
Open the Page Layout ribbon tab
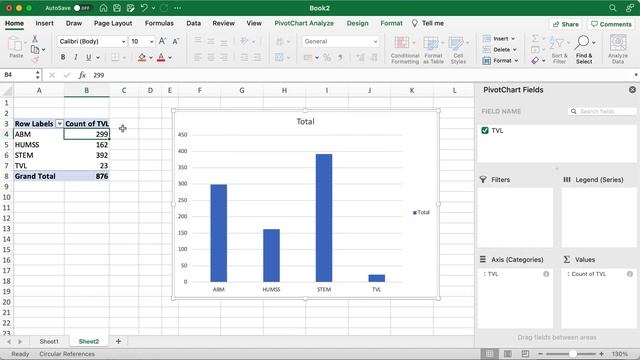coord(113,23)
